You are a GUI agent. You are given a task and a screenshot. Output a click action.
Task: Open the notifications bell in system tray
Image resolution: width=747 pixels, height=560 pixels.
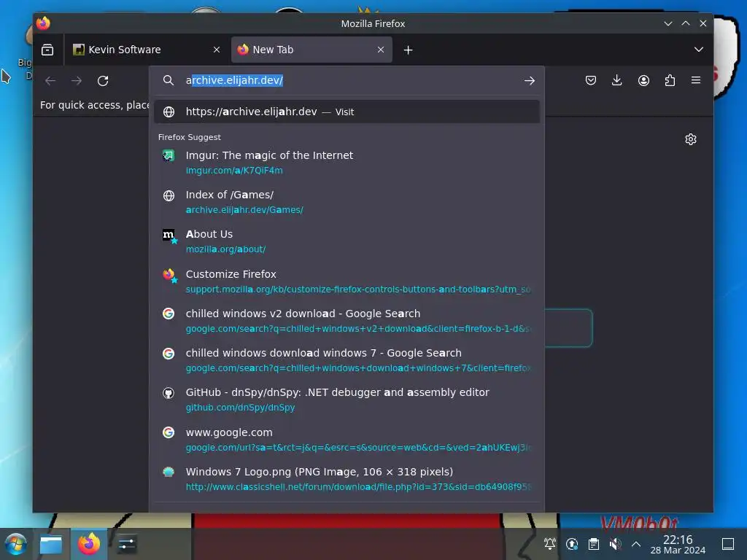tap(550, 544)
